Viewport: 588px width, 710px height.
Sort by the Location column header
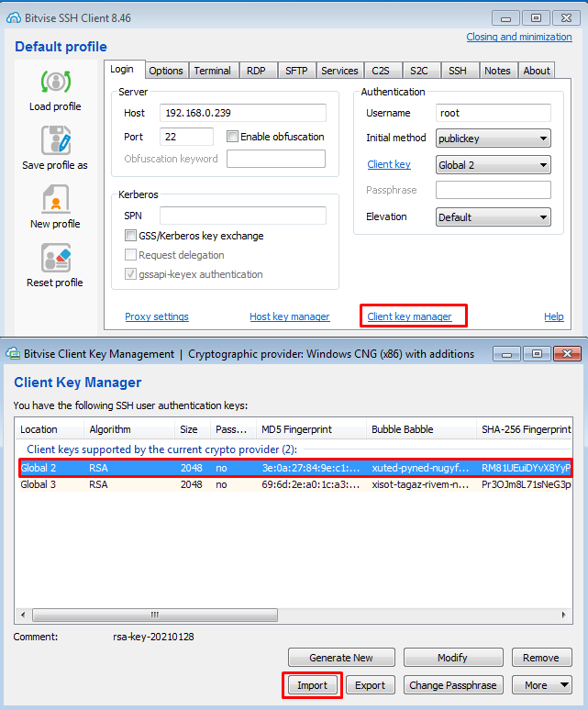tap(50, 429)
